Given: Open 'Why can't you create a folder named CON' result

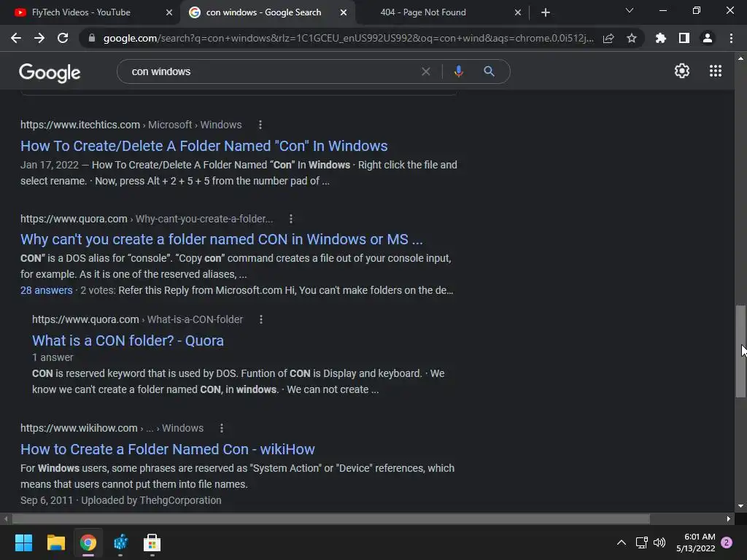Looking at the screenshot, I should coord(222,239).
